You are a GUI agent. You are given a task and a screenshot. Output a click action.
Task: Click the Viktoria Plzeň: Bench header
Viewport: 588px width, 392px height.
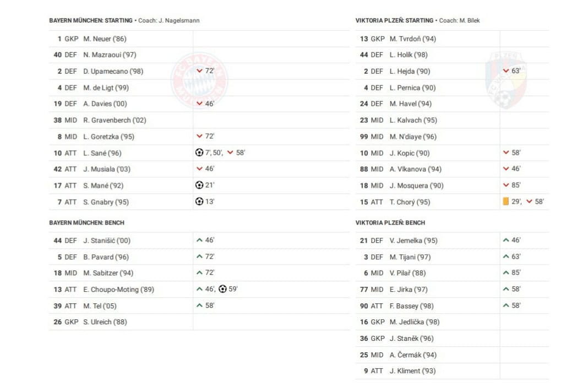390,223
